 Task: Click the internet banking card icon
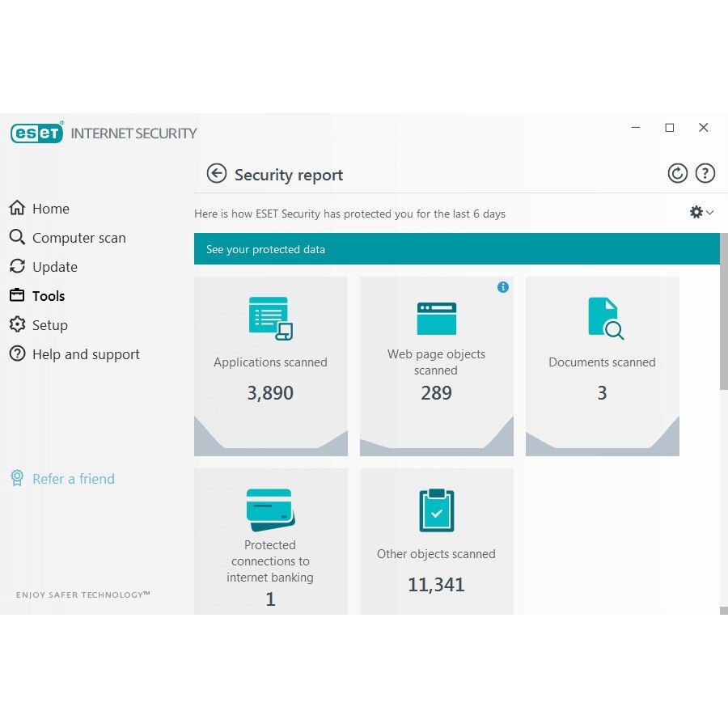click(270, 509)
